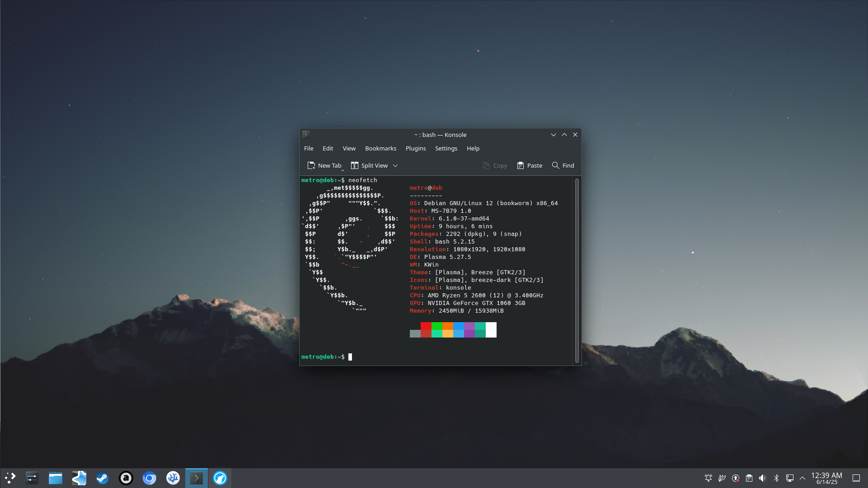Click the terminal vertical scrollbar
Screen dimensions: 868x488
click(x=577, y=270)
